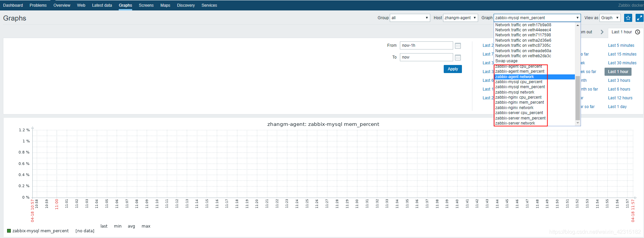
Task: Choose Last 3 hours range
Action: pos(619,80)
